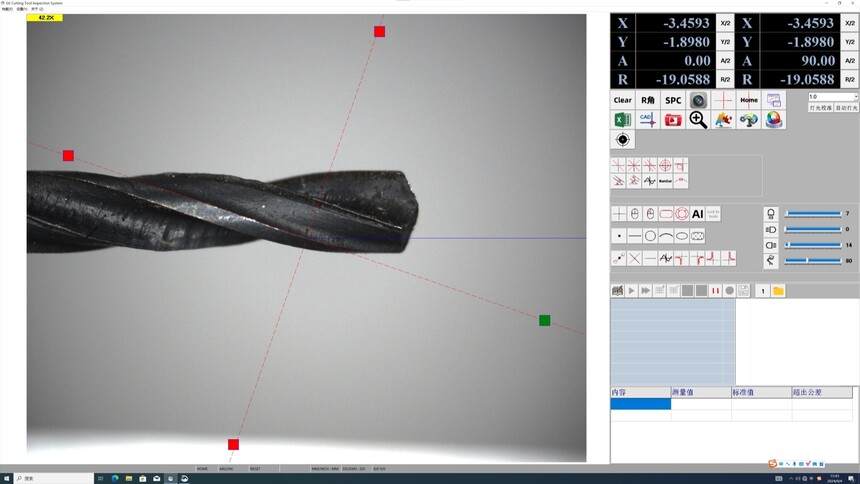Open the 1.0 dropdown above light calibration
Image resolution: width=860 pixels, height=484 pixels.
pyautogui.click(x=833, y=97)
